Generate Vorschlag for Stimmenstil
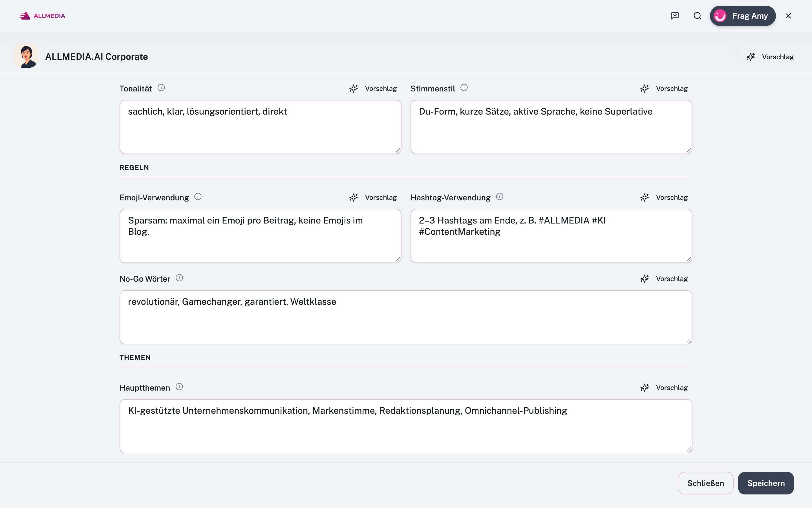 (664, 89)
